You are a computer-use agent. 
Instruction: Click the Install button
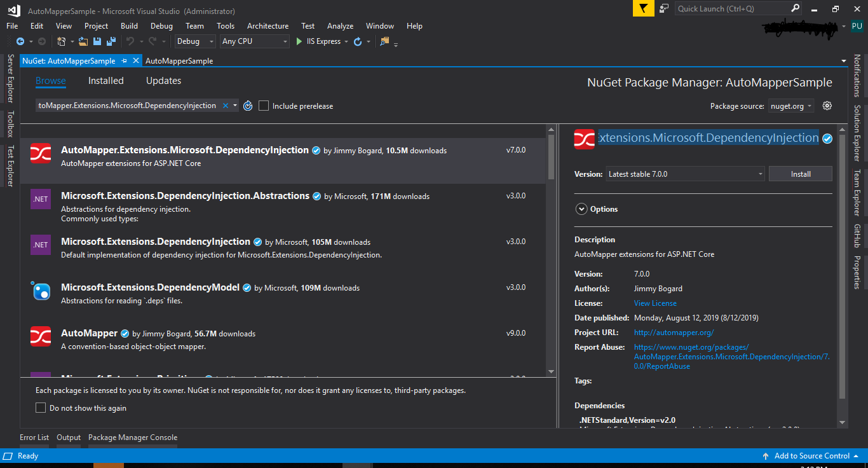point(801,174)
